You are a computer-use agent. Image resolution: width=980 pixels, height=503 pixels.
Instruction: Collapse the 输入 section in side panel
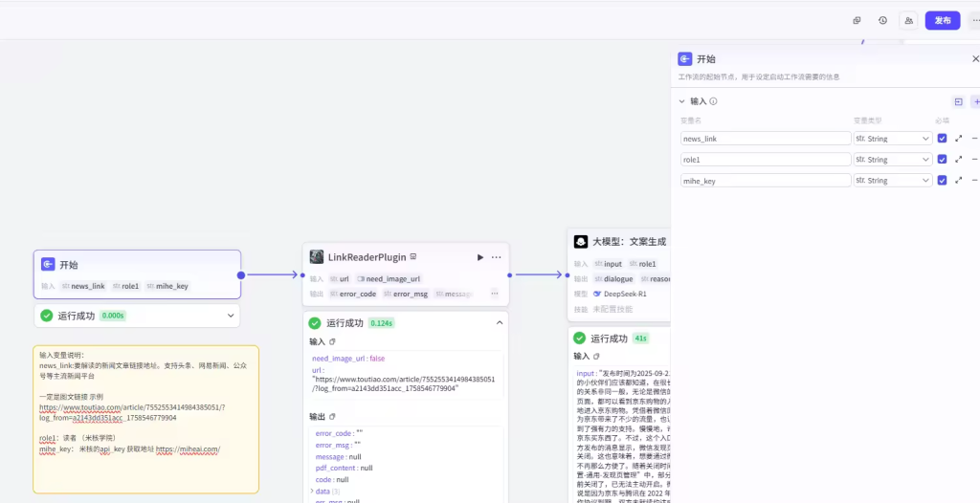coord(681,101)
